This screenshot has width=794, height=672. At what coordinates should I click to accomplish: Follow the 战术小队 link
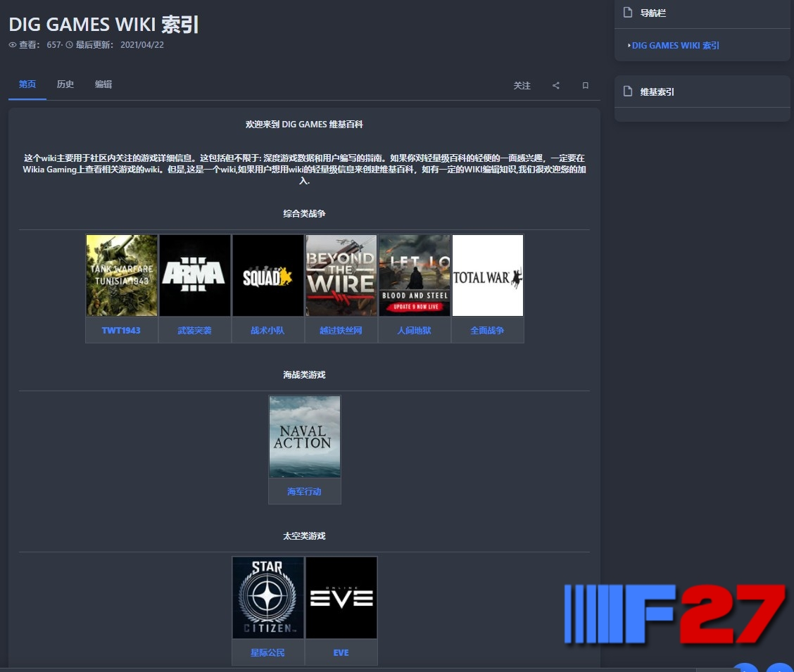(267, 331)
